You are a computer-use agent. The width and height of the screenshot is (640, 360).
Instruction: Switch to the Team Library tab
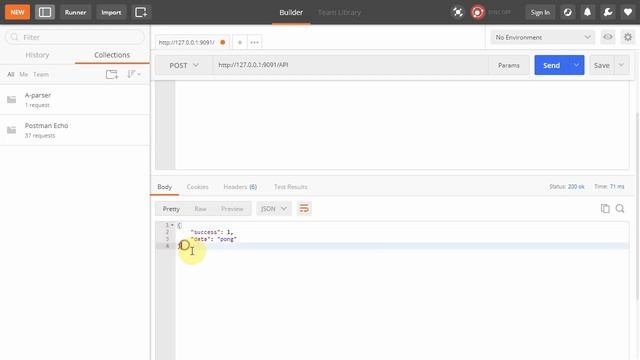pos(339,12)
